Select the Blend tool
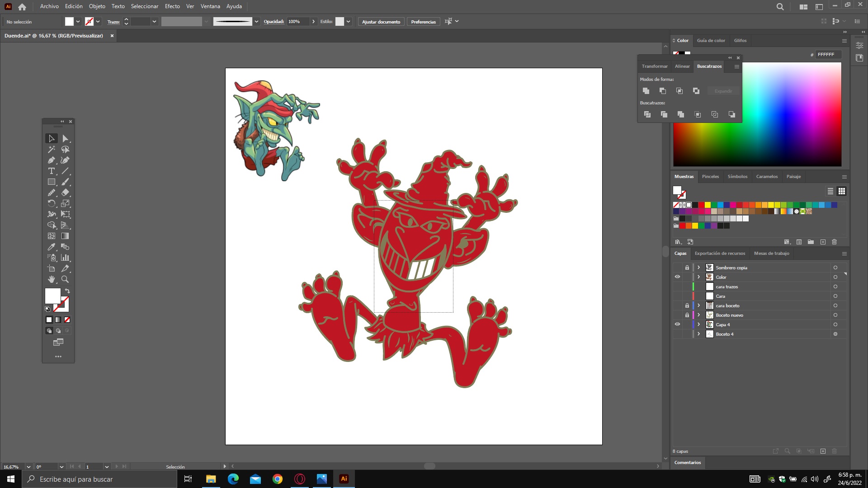The image size is (868, 488). 66,247
